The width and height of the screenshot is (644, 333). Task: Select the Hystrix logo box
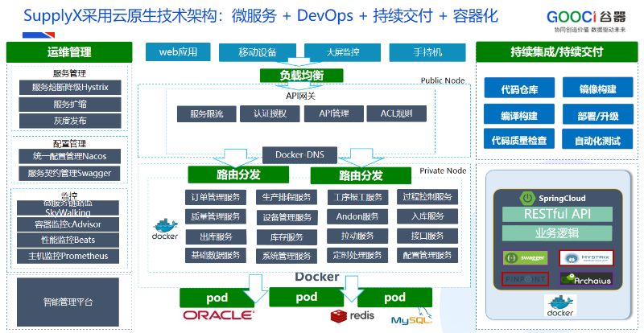click(585, 258)
